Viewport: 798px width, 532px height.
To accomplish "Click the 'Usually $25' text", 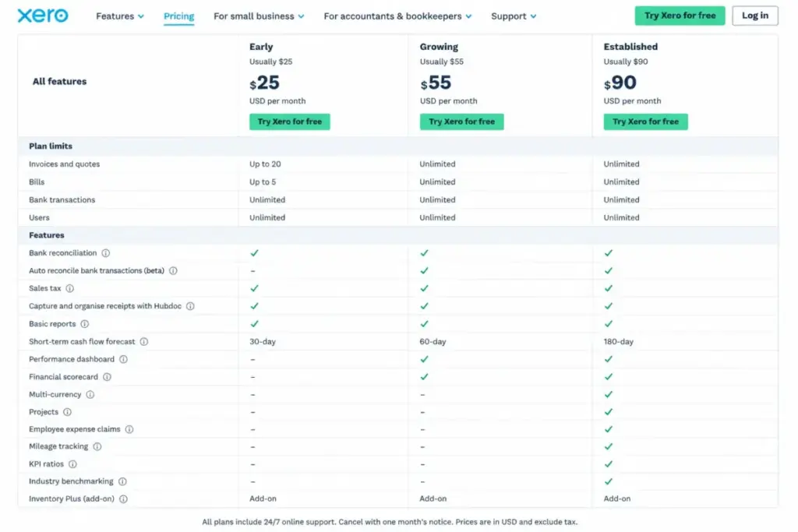I will pos(270,62).
